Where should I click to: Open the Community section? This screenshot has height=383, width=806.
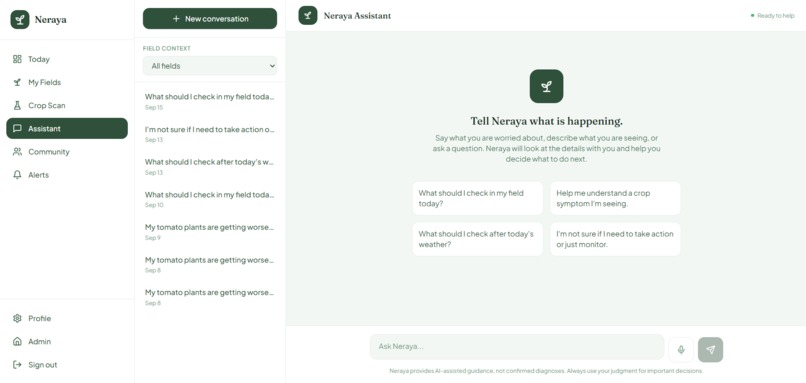pos(67,152)
